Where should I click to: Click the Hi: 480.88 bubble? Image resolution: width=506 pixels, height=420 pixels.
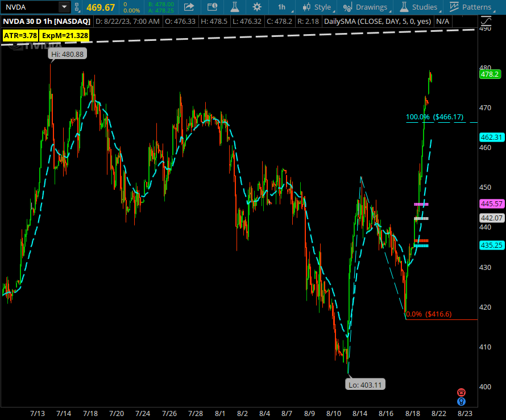pyautogui.click(x=67, y=54)
